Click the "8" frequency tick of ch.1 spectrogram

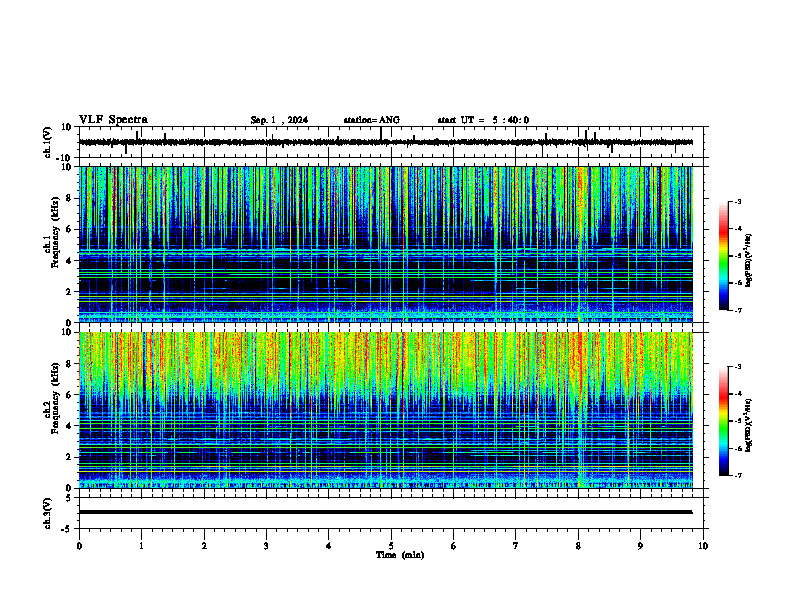tap(69, 198)
